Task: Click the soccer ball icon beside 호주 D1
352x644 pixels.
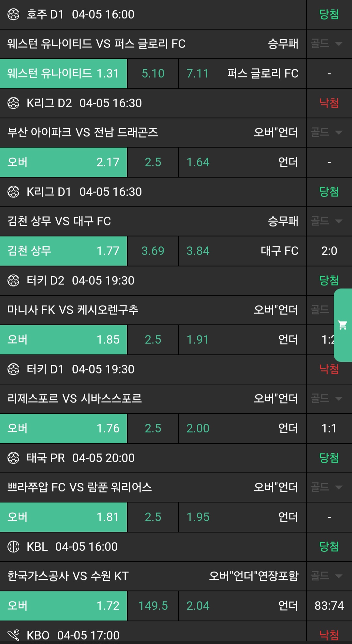Action: tap(13, 14)
